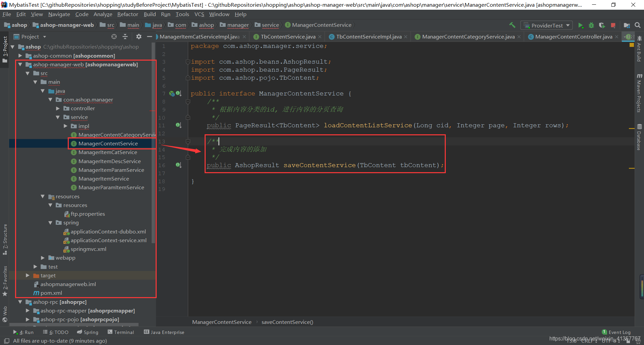This screenshot has width=644, height=345.
Task: Click the implementation gutter icon on line 11
Action: tap(178, 125)
